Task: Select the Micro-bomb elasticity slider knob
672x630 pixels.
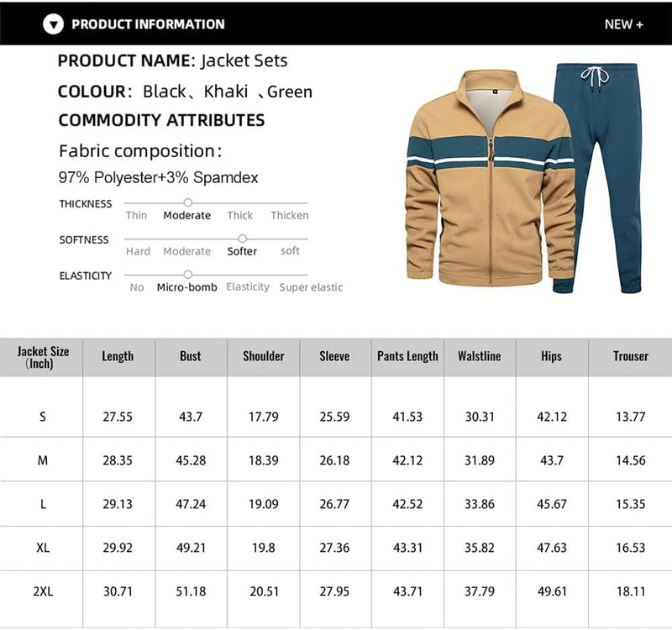Action: [x=186, y=274]
